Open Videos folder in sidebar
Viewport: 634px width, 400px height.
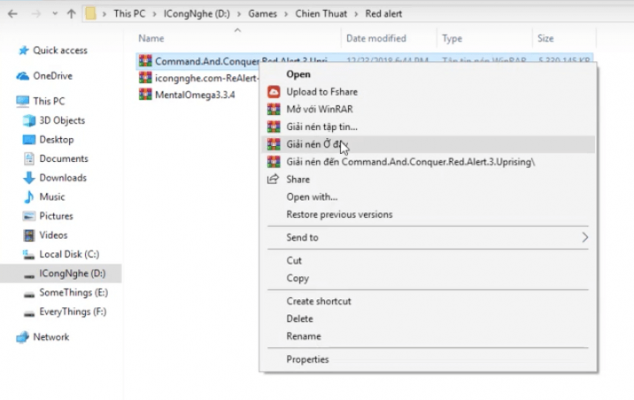pos(53,235)
